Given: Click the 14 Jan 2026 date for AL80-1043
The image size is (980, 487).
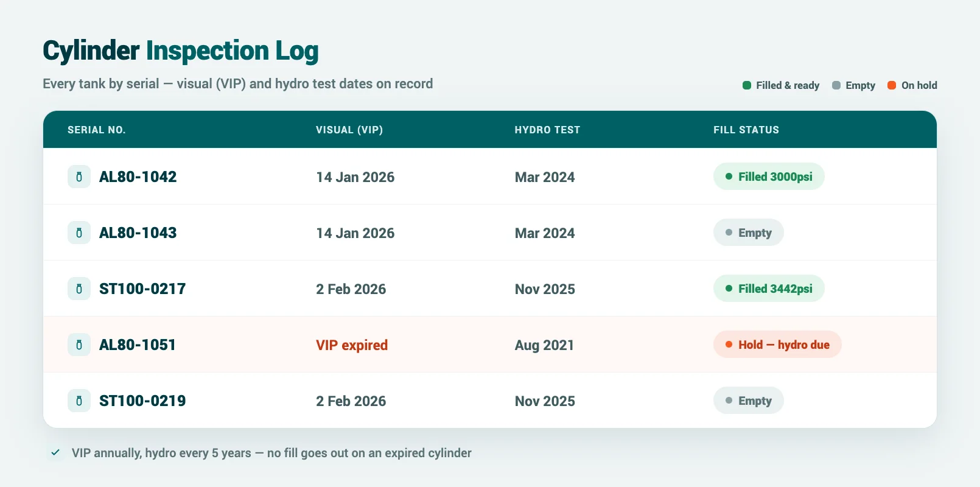Looking at the screenshot, I should coord(355,233).
